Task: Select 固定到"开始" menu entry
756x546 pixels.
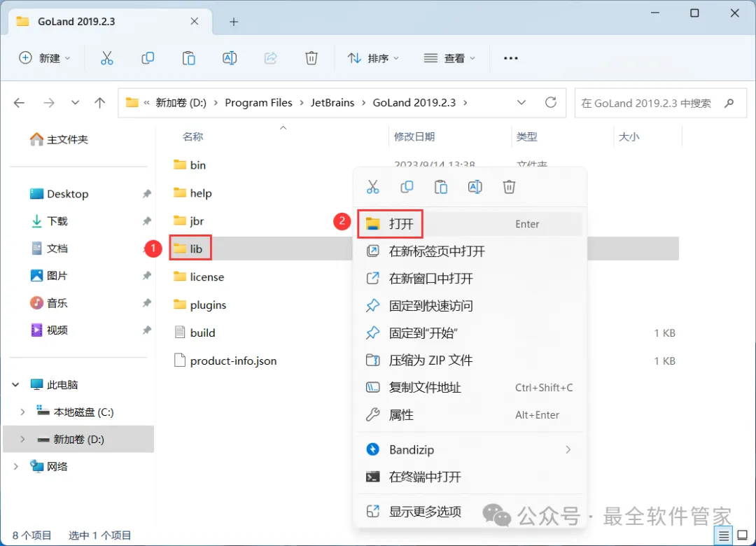Action: pos(470,332)
